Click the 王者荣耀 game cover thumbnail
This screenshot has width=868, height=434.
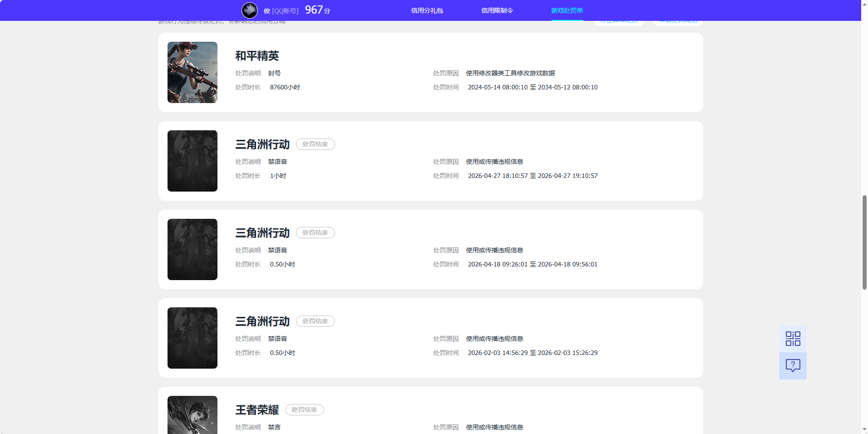pos(192,415)
